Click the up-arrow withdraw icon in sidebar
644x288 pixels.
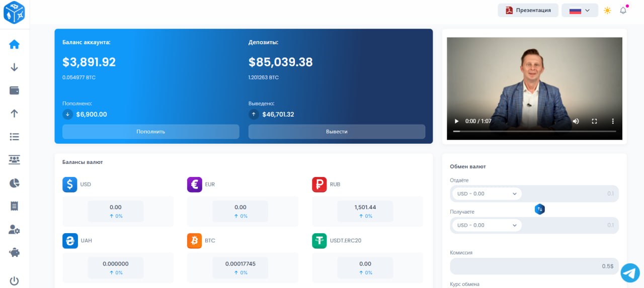coord(14,114)
